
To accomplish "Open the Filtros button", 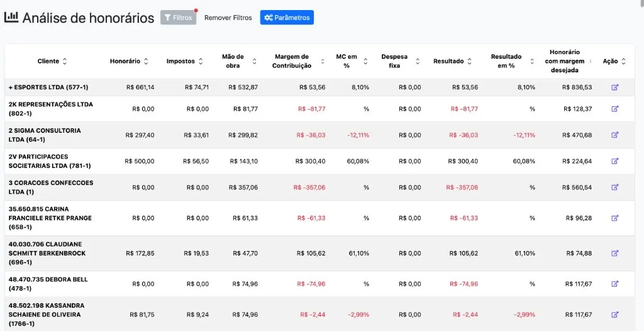I will coord(178,18).
